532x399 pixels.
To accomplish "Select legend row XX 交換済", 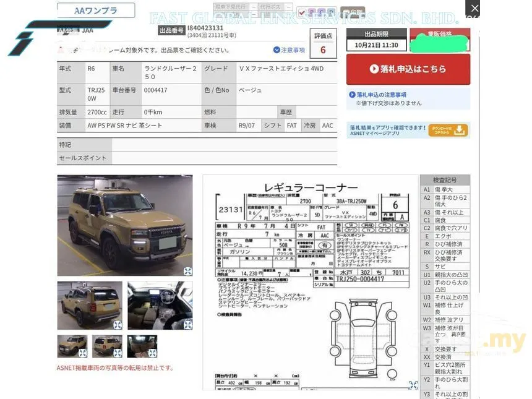I will 445,358.
